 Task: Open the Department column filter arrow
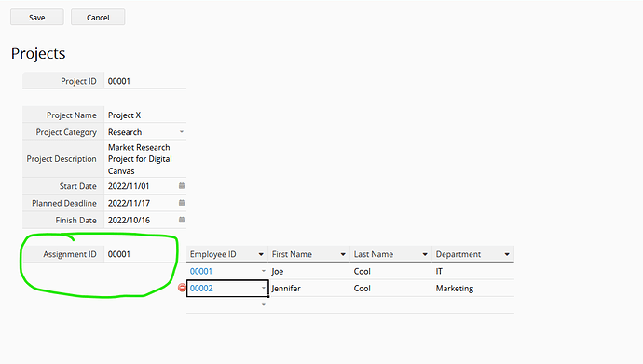(507, 254)
